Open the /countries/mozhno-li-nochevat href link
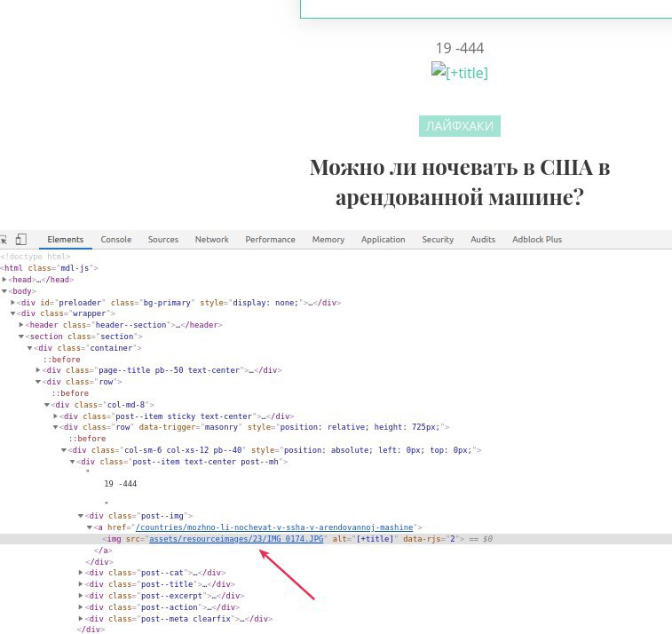The height and width of the screenshot is (634, 672). (274, 527)
